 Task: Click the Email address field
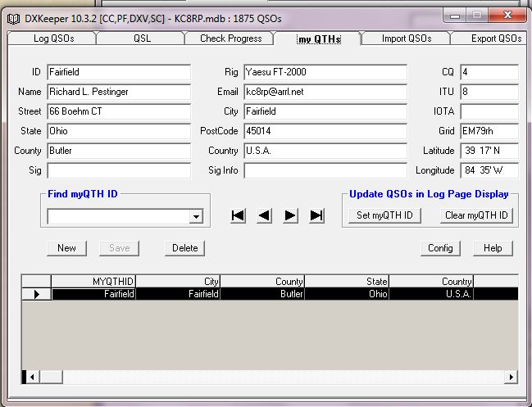click(325, 92)
